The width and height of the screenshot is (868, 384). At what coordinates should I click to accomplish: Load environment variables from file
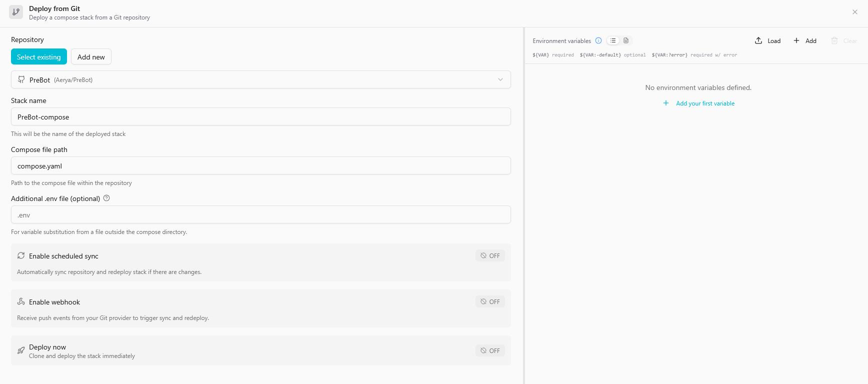point(767,40)
